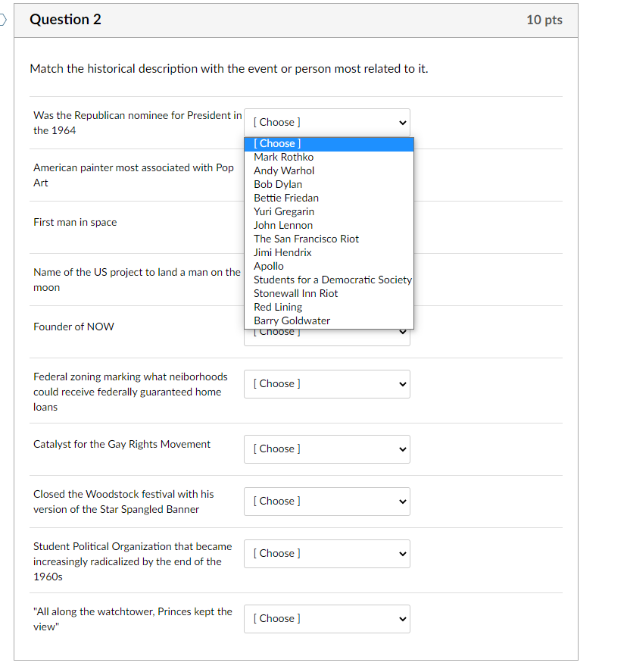Select Students for a Democratic Society
627x672 pixels.
[x=329, y=280]
